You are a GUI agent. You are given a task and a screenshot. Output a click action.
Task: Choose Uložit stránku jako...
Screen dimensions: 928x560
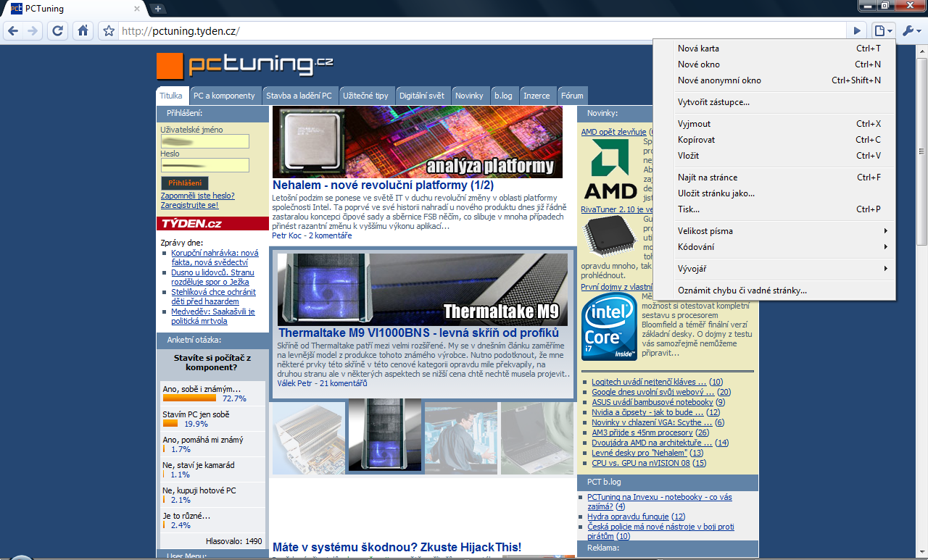tap(774, 193)
